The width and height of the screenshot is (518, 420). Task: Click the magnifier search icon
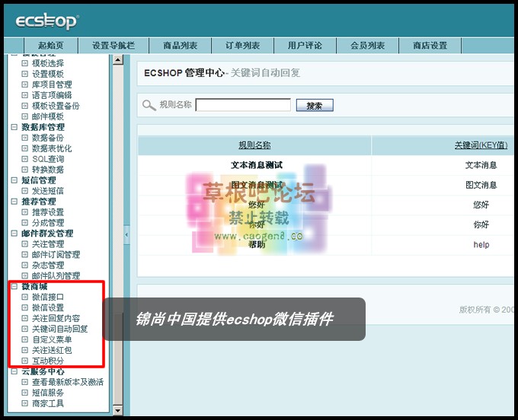click(149, 105)
